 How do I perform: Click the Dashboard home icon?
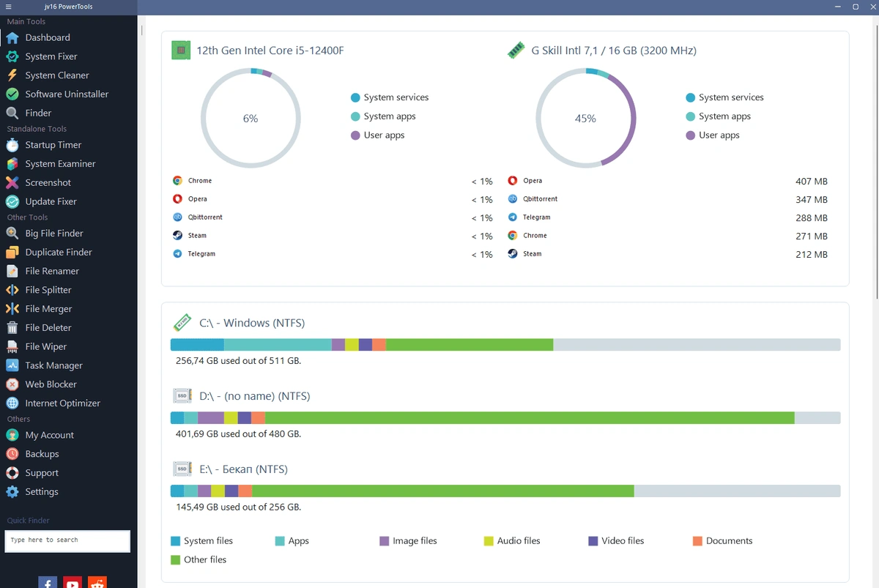(x=12, y=37)
